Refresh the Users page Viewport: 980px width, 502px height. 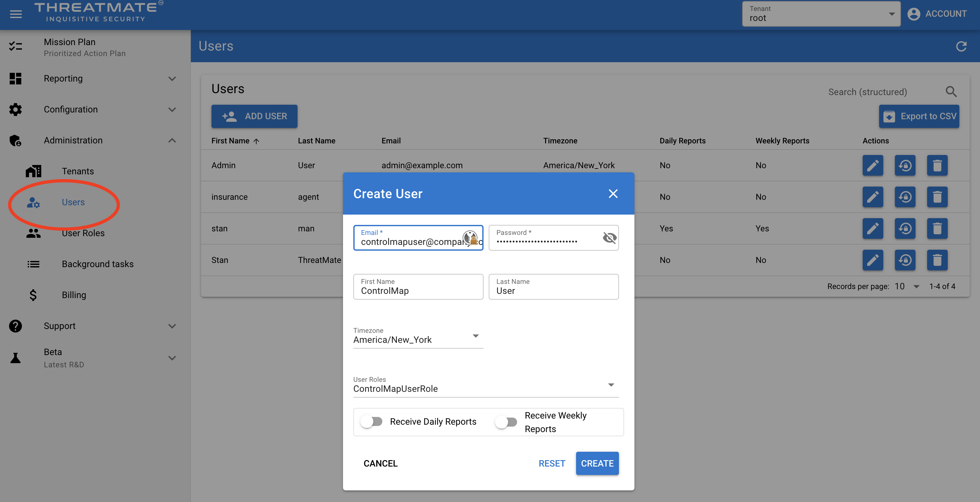tap(961, 46)
